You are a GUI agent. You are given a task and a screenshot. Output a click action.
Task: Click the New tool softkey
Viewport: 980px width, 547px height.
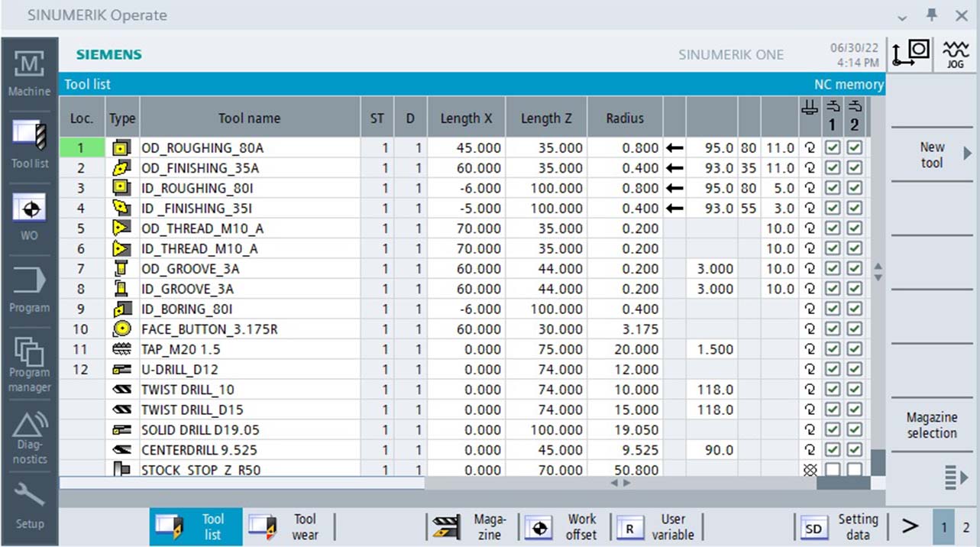932,154
